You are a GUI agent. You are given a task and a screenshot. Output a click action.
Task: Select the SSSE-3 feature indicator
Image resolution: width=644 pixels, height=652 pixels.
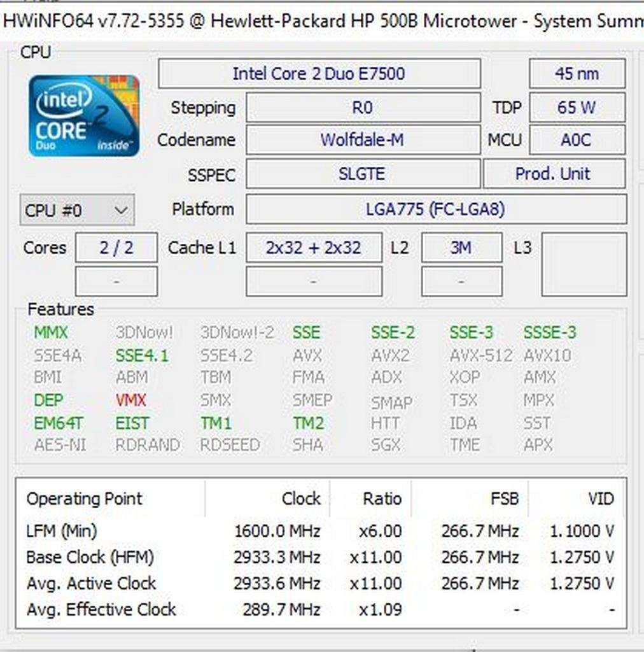pos(549,332)
